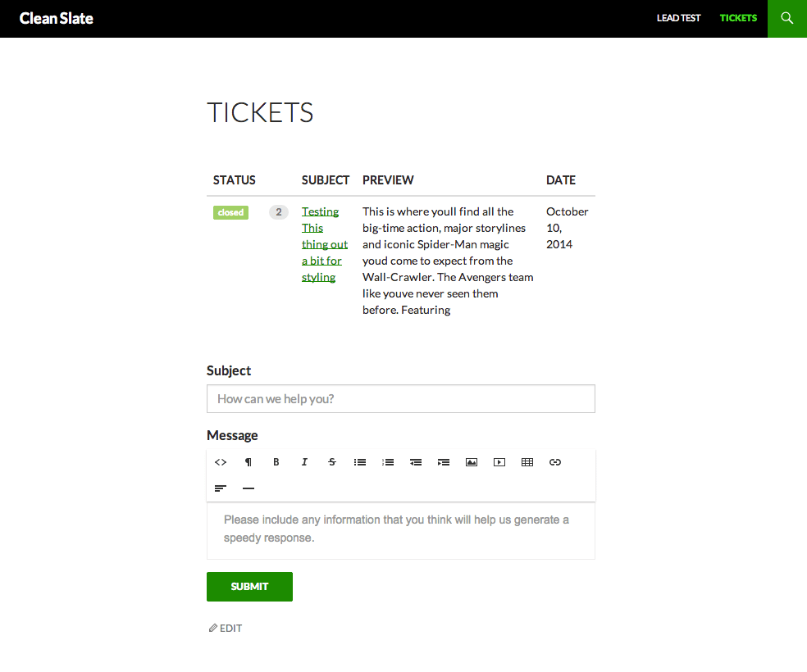Viewport: 807px width, 672px height.
Task: Insert a numbered ordered list
Action: [x=388, y=462]
